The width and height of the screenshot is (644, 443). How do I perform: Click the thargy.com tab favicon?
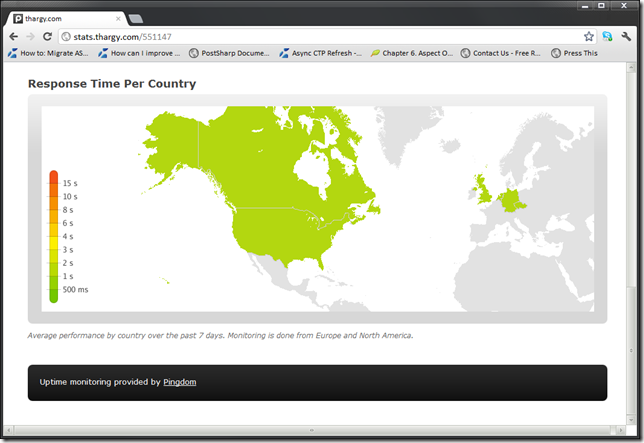point(18,19)
